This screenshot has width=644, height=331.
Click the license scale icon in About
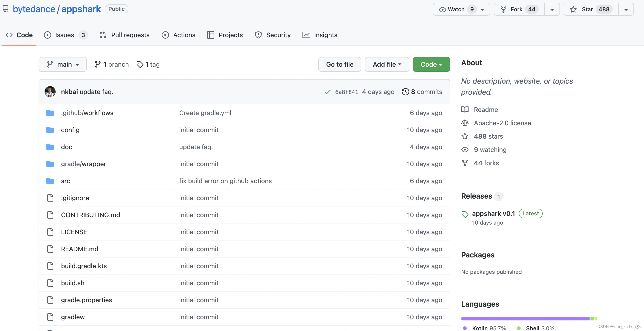coord(465,123)
